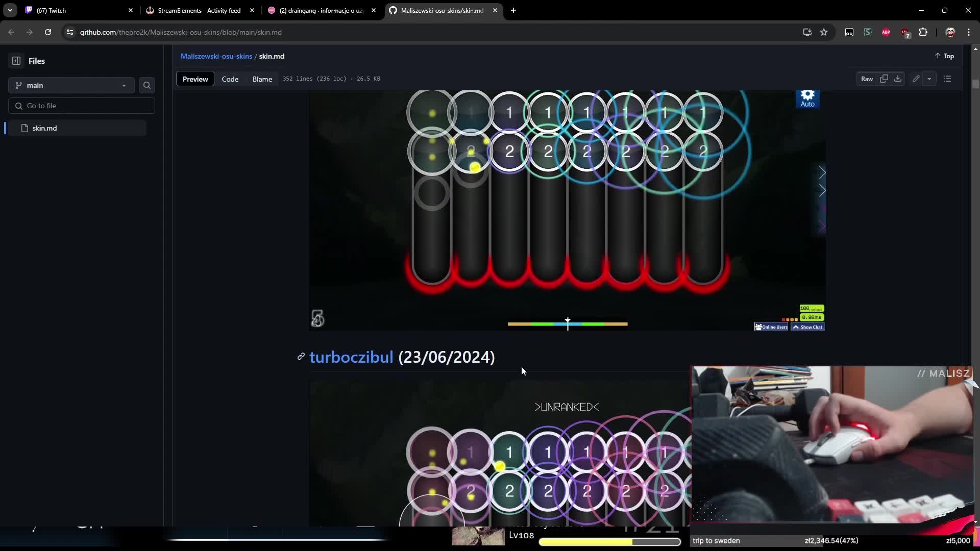Image resolution: width=980 pixels, height=551 pixels.
Task: Open the Adblock Plus extension
Action: point(887,32)
